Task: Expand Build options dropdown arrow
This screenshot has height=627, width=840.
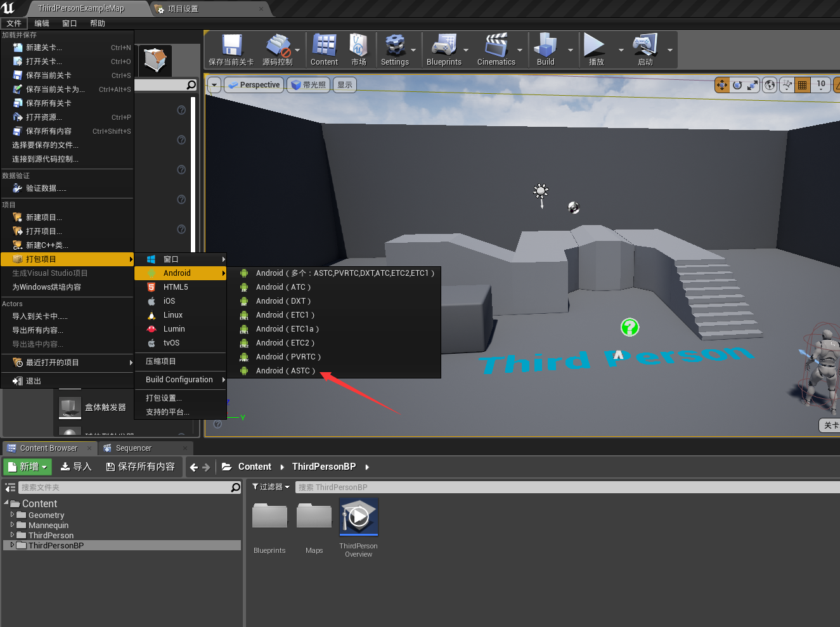Action: [x=570, y=50]
